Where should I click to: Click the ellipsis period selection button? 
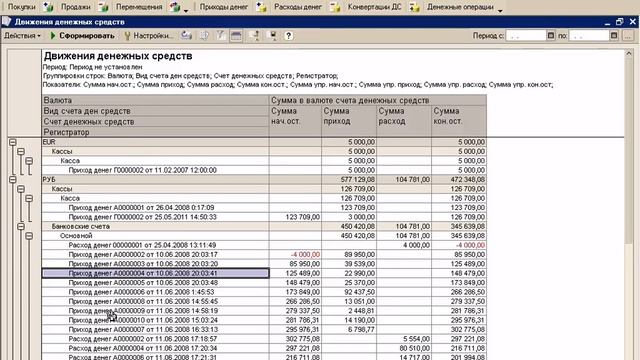(x=628, y=36)
